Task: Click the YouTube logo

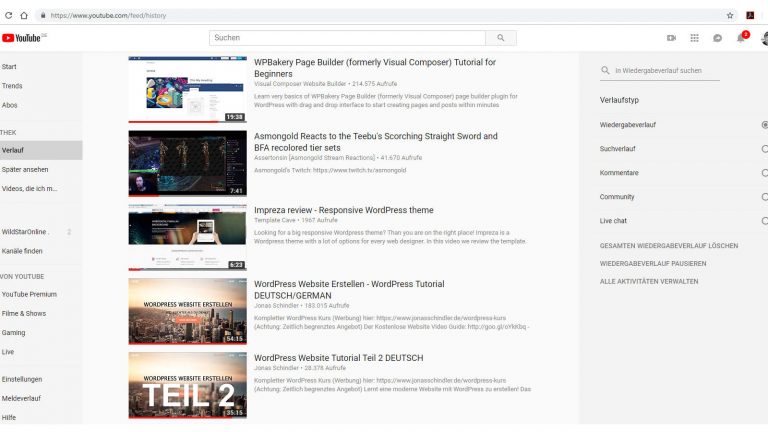Action: (x=22, y=38)
